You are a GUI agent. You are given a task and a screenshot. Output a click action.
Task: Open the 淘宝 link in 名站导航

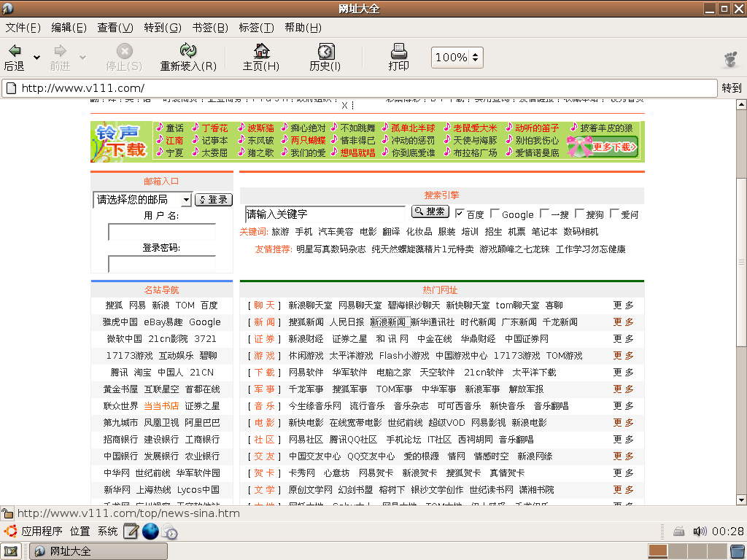pos(142,373)
